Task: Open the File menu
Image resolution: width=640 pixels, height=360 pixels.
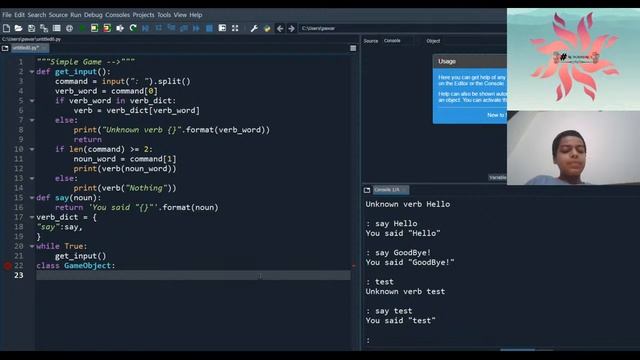Action: (7, 15)
